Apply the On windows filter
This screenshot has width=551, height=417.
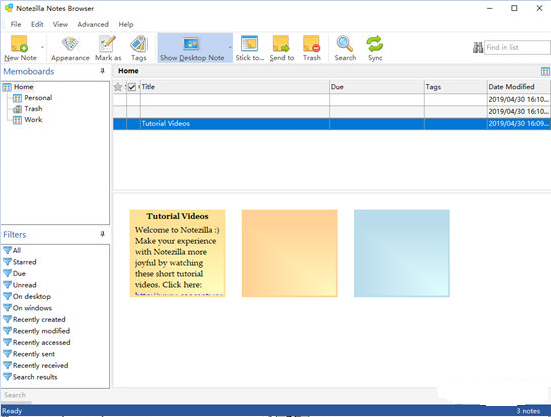coord(28,308)
